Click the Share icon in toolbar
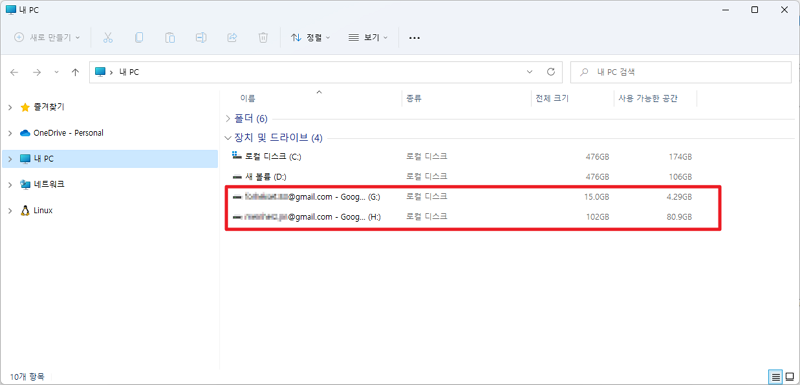Screen dimensions: 800x385 click(232, 38)
